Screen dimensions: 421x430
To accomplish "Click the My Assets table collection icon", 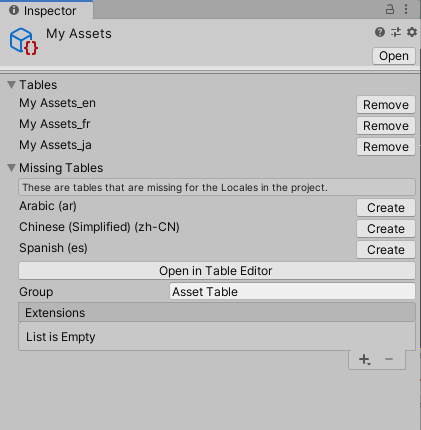I will tap(24, 42).
